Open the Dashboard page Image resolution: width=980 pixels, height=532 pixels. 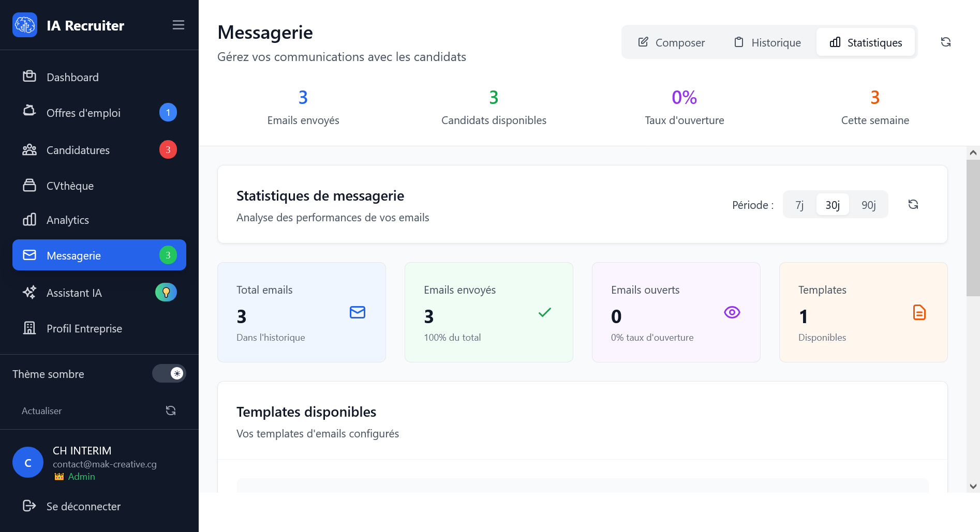(x=72, y=77)
